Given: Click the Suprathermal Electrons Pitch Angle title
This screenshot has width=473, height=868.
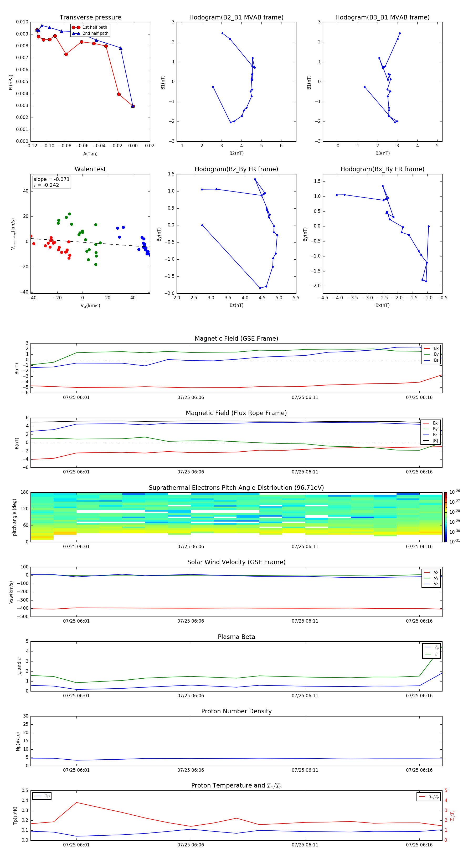Looking at the screenshot, I should click(x=236, y=488).
